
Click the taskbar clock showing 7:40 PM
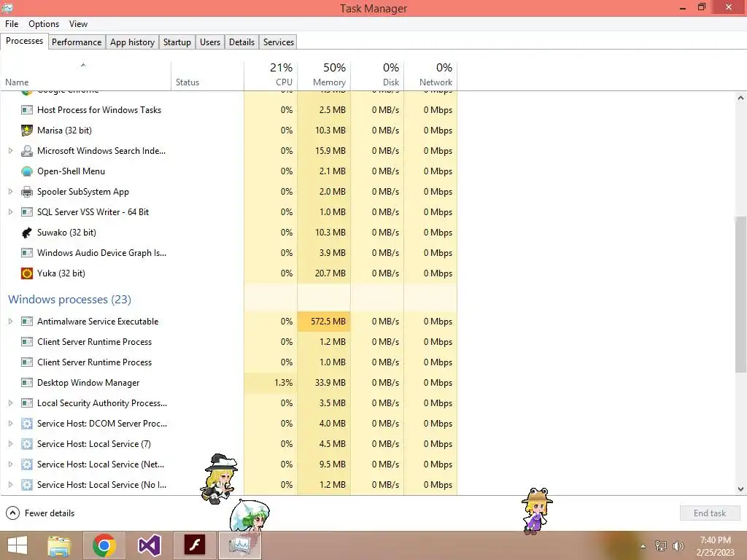click(715, 546)
